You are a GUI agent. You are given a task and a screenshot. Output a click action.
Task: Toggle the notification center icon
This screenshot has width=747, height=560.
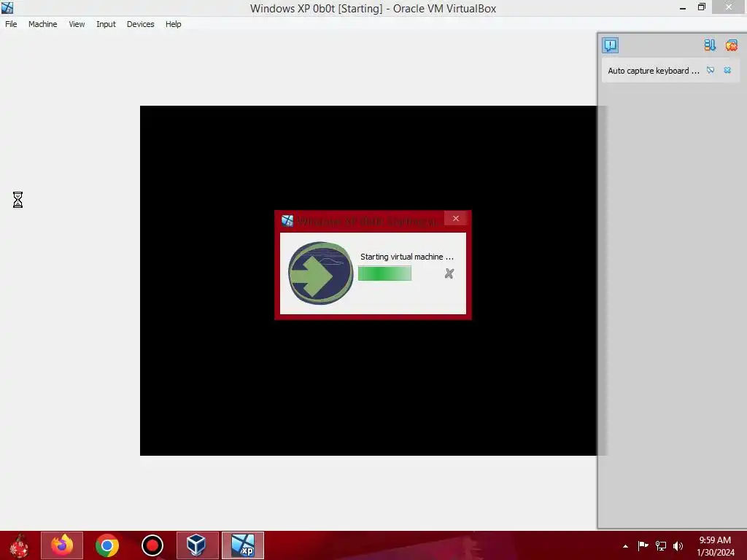(x=610, y=45)
